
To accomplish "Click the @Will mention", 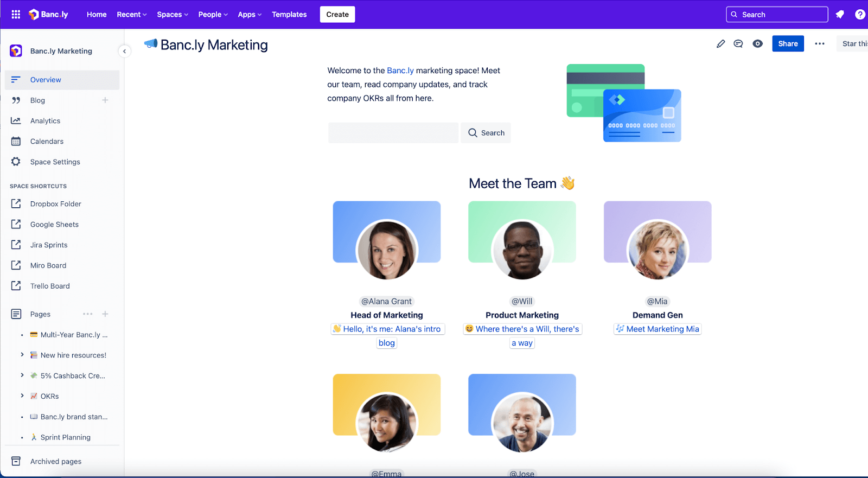I will point(522,301).
